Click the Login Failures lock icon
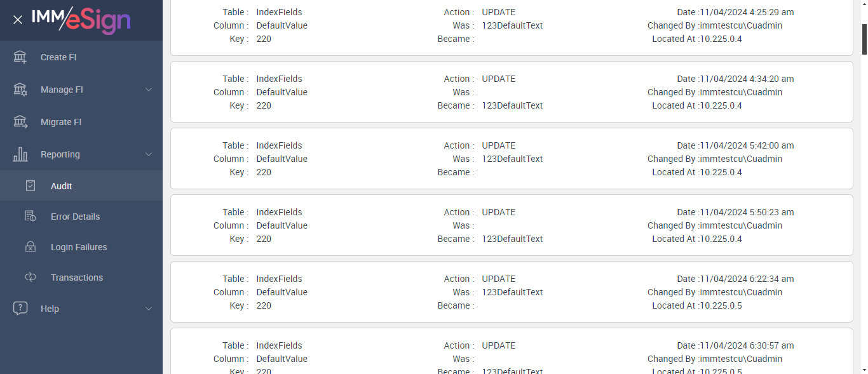 coord(31,247)
